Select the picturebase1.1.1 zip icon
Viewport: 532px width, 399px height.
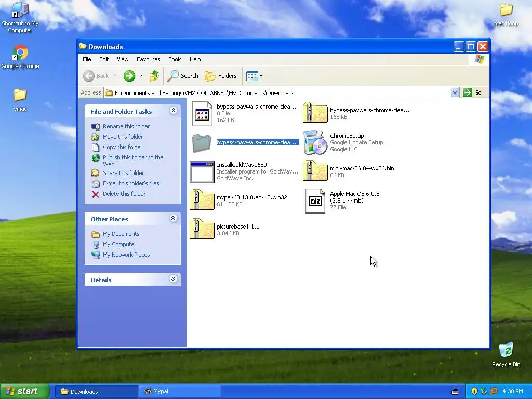coord(202,229)
